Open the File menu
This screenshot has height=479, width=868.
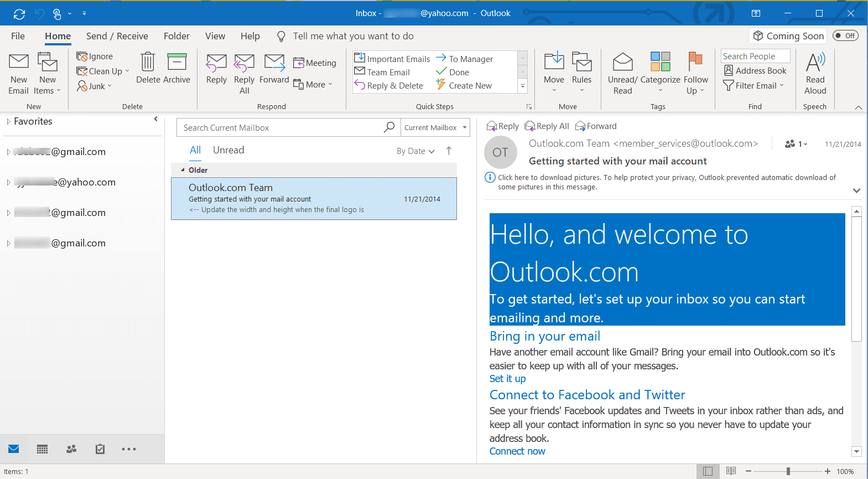(18, 36)
